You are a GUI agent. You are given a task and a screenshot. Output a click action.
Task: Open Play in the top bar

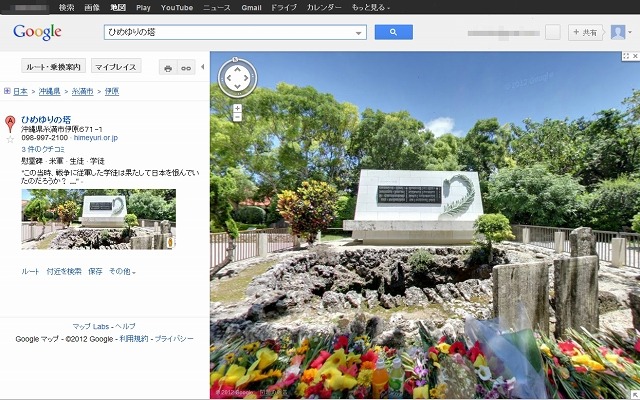click(143, 7)
